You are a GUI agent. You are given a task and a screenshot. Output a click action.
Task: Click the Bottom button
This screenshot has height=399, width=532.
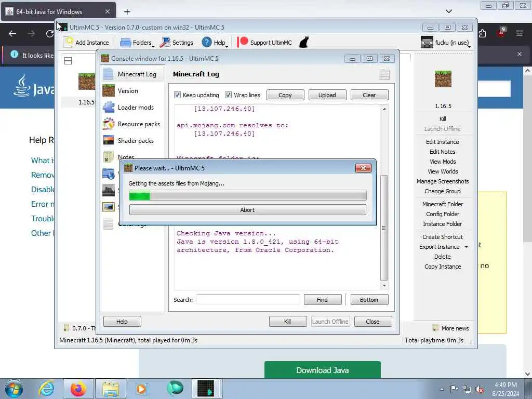(x=369, y=300)
